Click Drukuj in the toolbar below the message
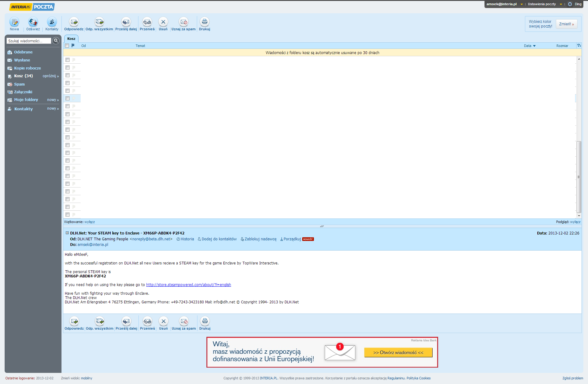 [x=205, y=323]
